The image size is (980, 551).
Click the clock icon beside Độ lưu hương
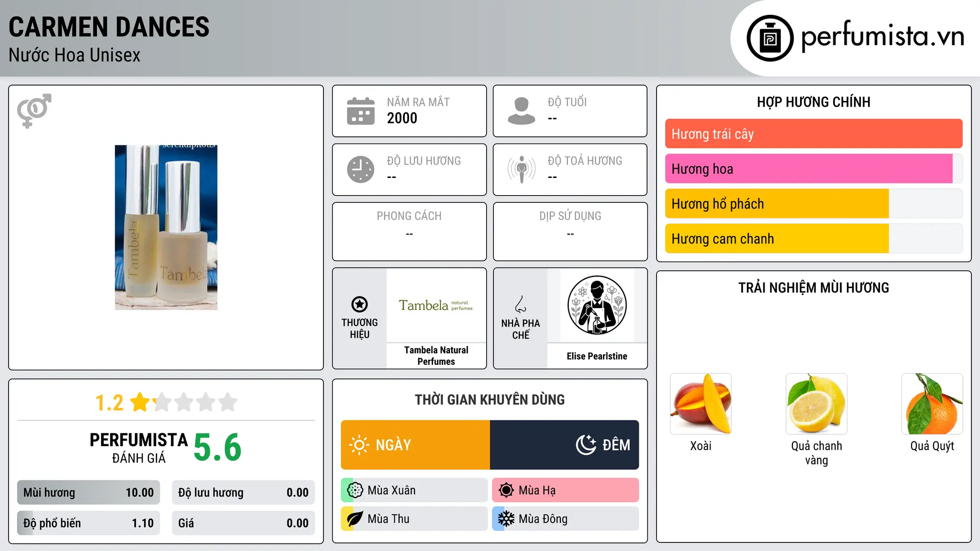361,169
